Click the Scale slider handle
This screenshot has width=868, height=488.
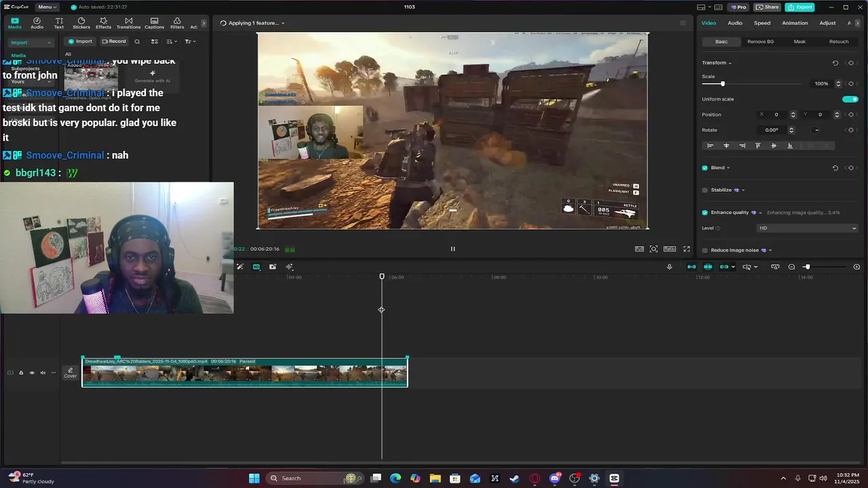[722, 84]
